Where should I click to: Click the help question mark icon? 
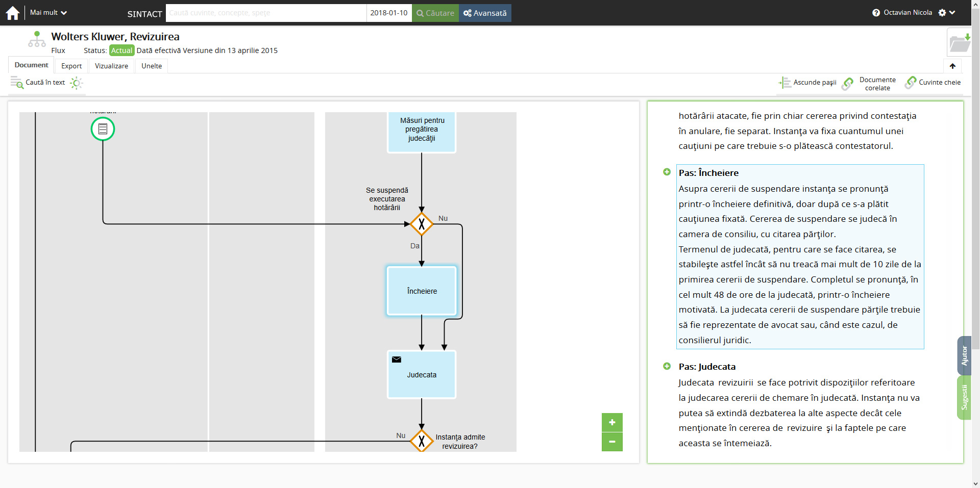[876, 13]
